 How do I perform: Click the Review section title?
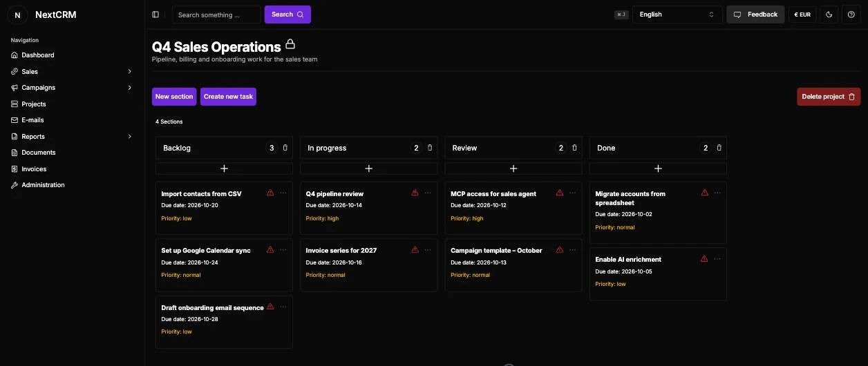(x=464, y=148)
